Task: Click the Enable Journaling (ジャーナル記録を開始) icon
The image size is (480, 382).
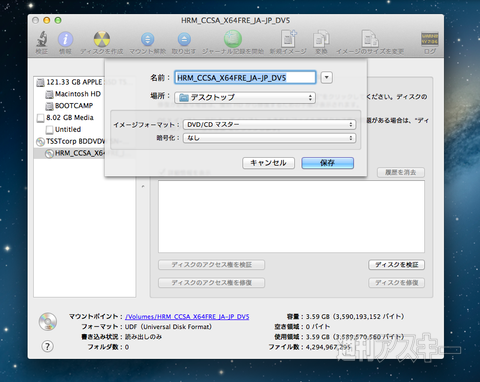Action: [233, 39]
